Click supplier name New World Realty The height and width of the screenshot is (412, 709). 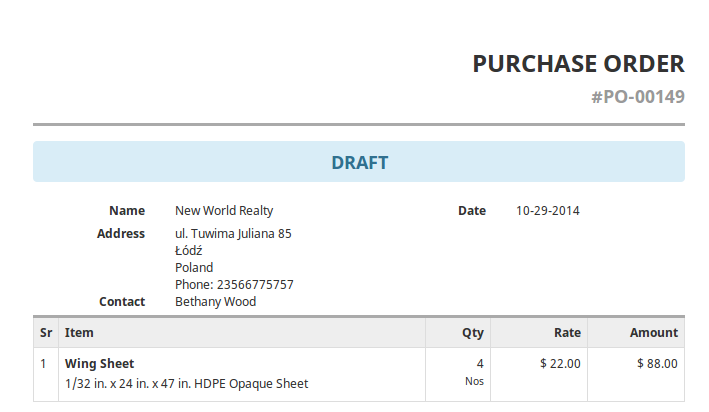click(x=224, y=211)
